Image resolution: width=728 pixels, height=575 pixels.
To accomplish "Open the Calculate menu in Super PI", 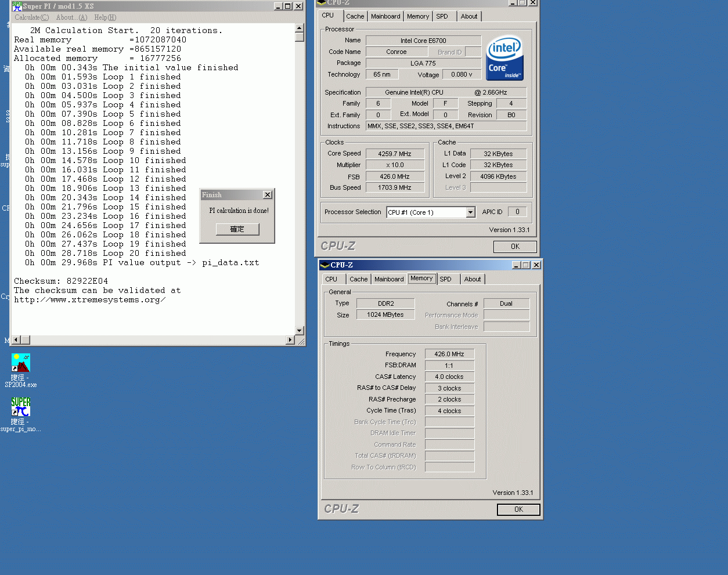I will (x=31, y=17).
